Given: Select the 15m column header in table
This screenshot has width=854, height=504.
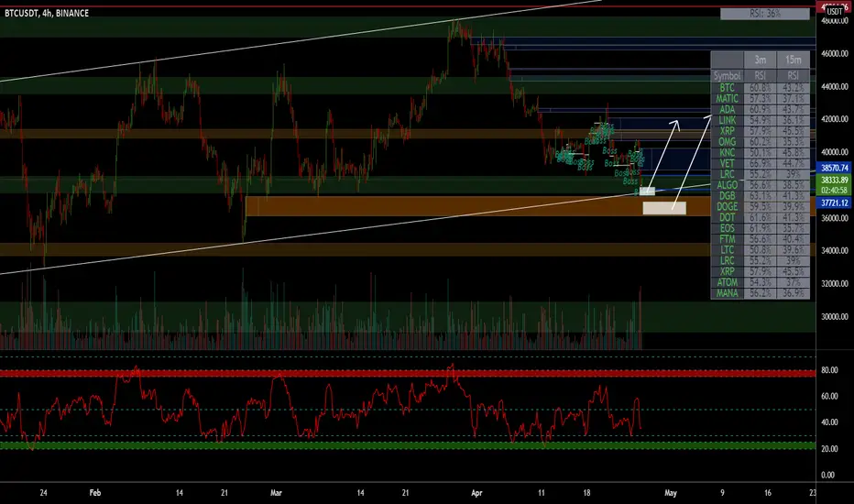Looking at the screenshot, I should click(793, 60).
